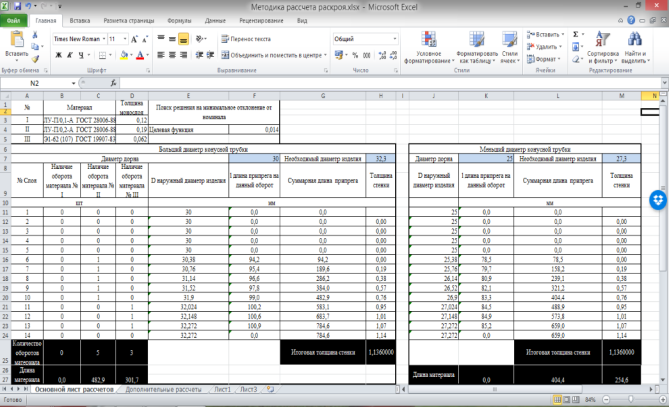Paste clipboard contents with Вставить
Screen dimensions: 669x408
coord(17,44)
